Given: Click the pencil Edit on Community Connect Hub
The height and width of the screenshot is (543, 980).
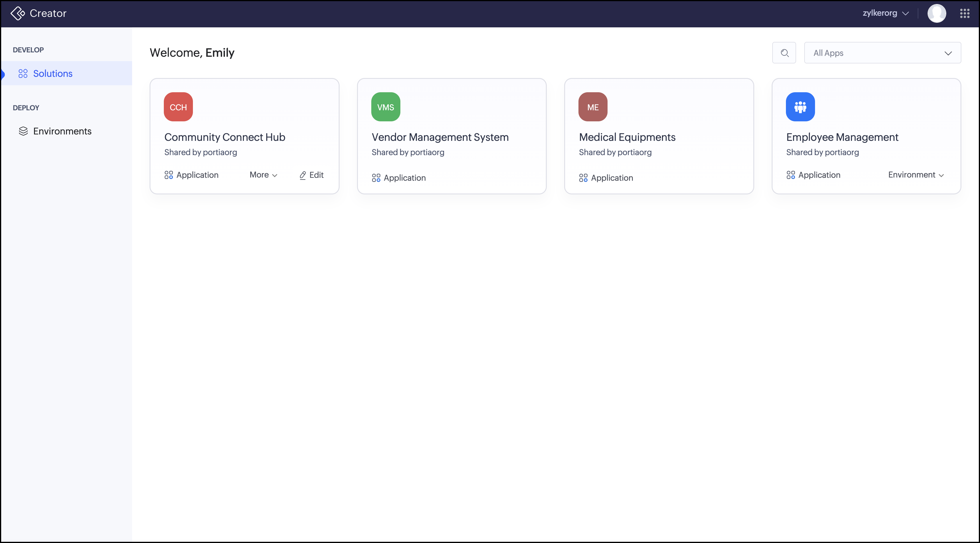Looking at the screenshot, I should point(312,175).
